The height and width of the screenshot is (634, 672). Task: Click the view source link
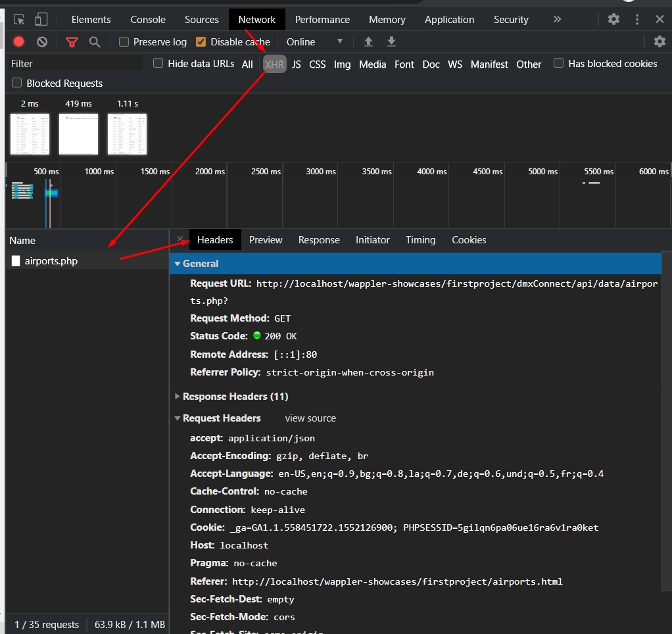pos(310,418)
